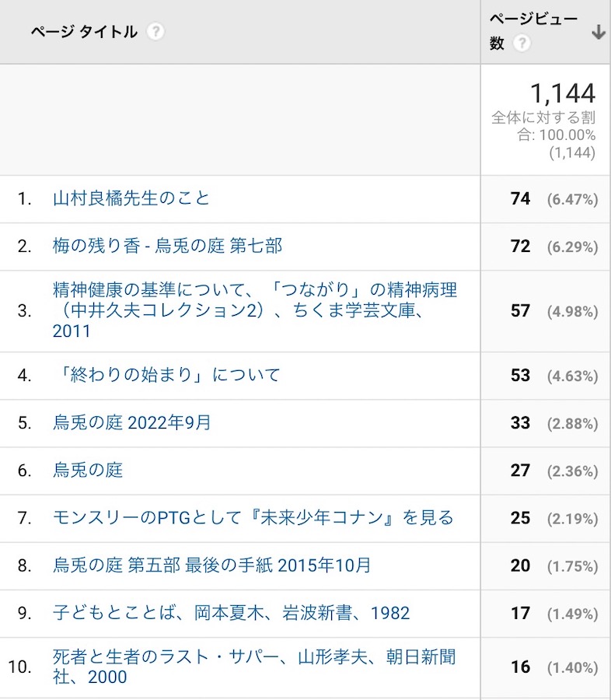
Task: Open 「終わりの始まり」について link
Action: pyautogui.click(x=166, y=375)
